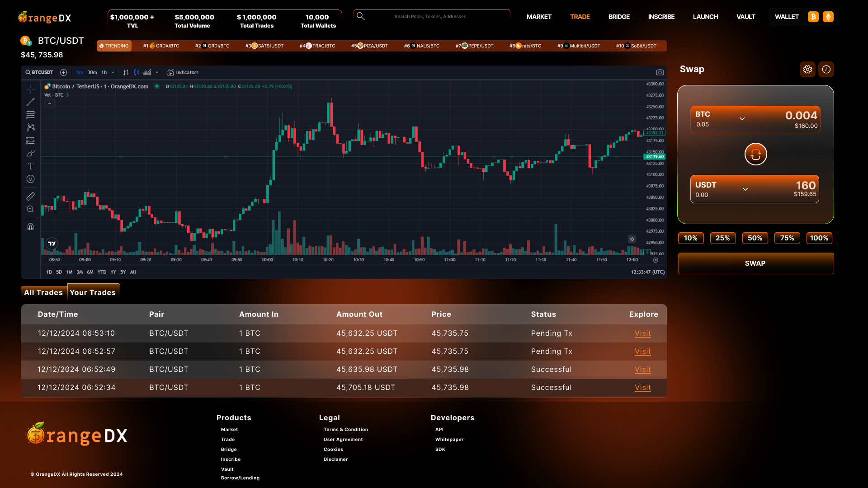Screen dimensions: 868x488
Task: Switch chart to 30m interval
Action: (x=92, y=72)
